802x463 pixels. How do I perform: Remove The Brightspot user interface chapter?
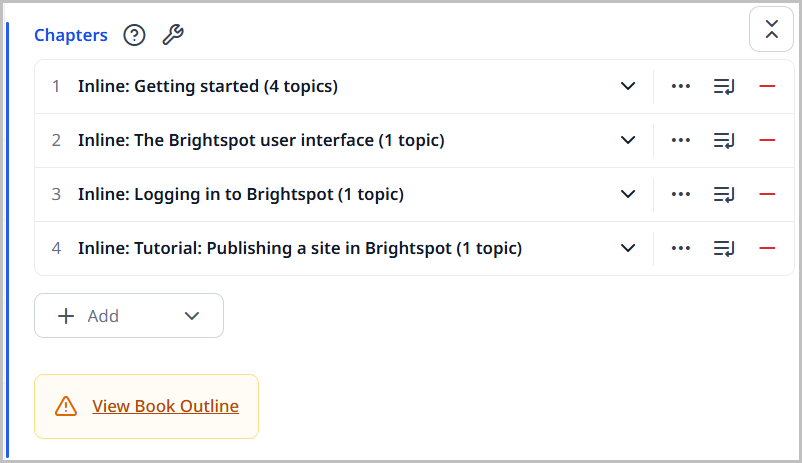(767, 140)
